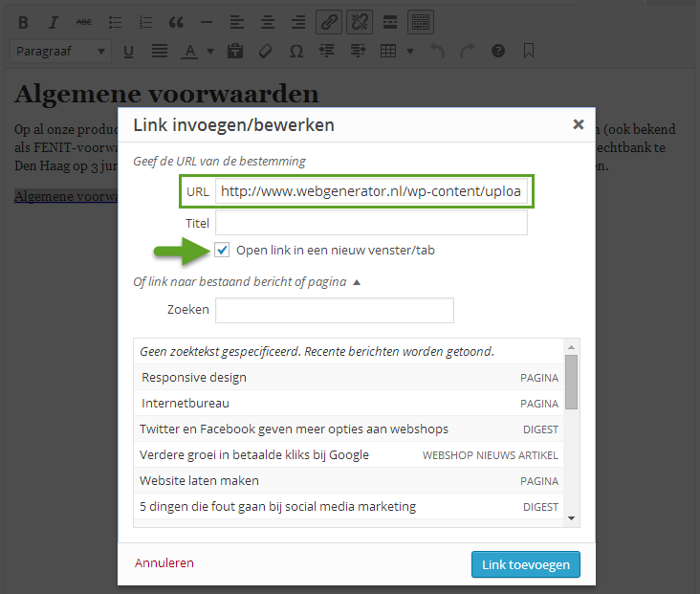Click the results list scroll down arrow

572,518
